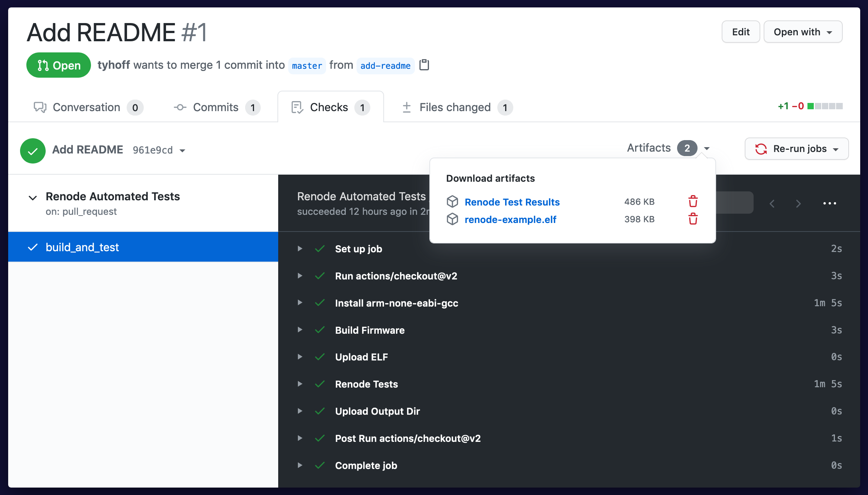Click trash icon for renode-example.elf
868x495 pixels.
(x=693, y=219)
